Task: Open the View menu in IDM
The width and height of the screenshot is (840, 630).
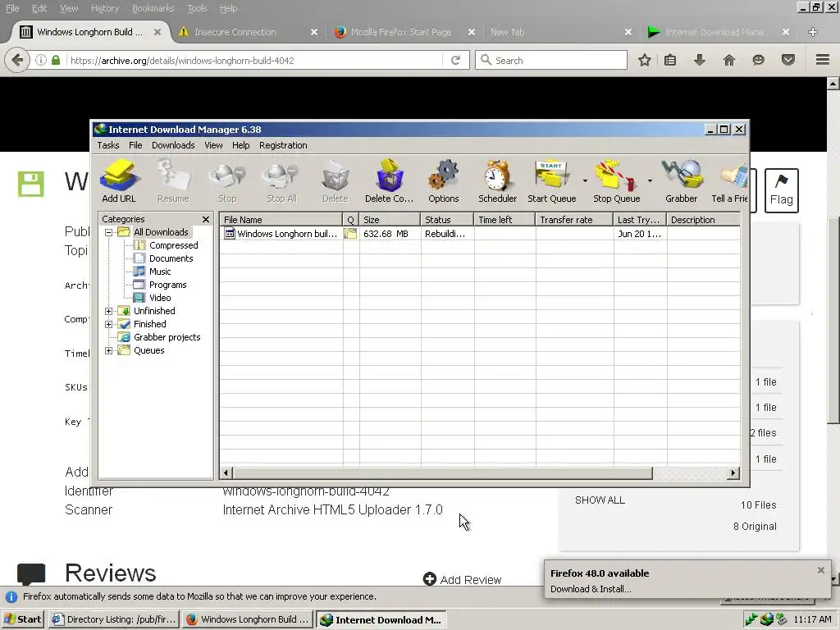Action: click(213, 145)
